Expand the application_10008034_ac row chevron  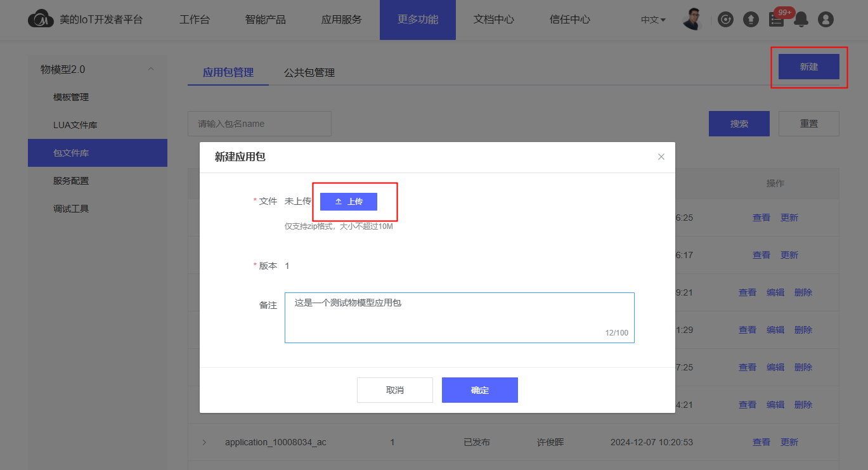pyautogui.click(x=204, y=442)
